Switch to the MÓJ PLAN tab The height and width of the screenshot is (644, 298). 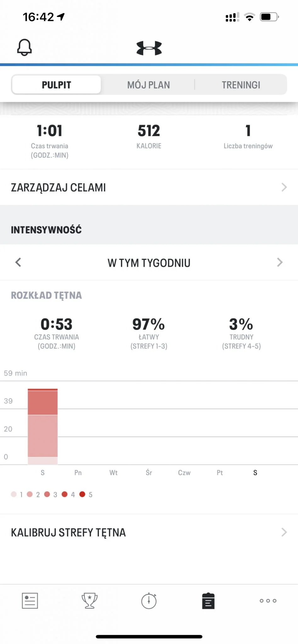(149, 85)
